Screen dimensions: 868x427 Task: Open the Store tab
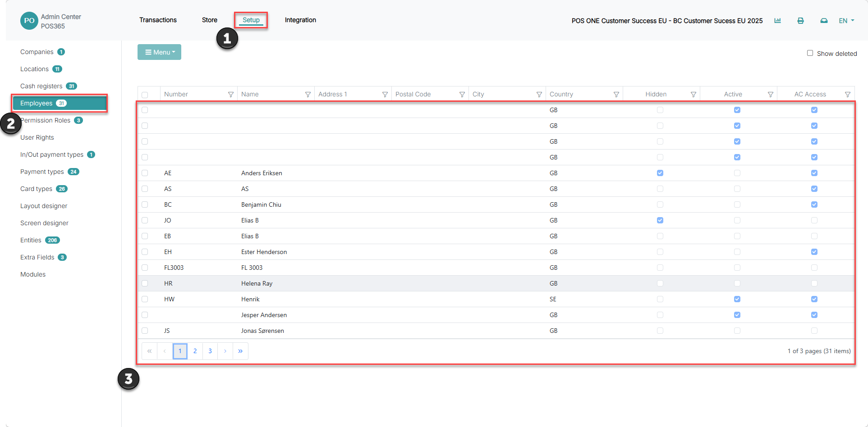[210, 20]
